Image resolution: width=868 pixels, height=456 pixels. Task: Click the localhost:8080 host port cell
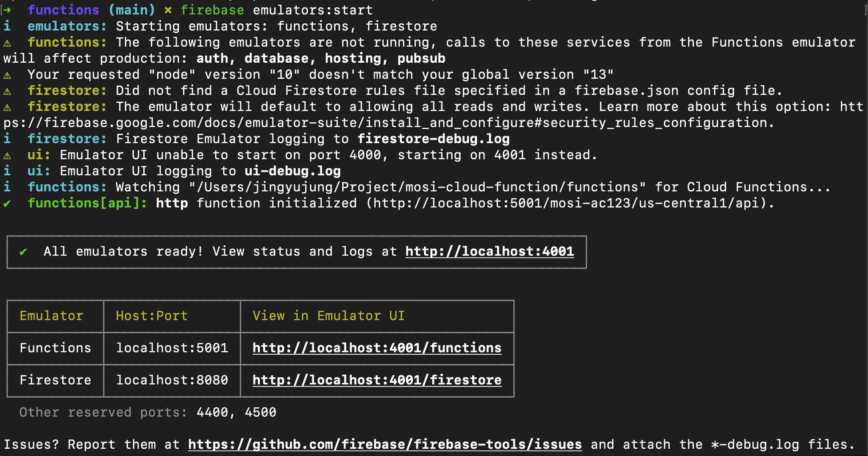click(172, 380)
